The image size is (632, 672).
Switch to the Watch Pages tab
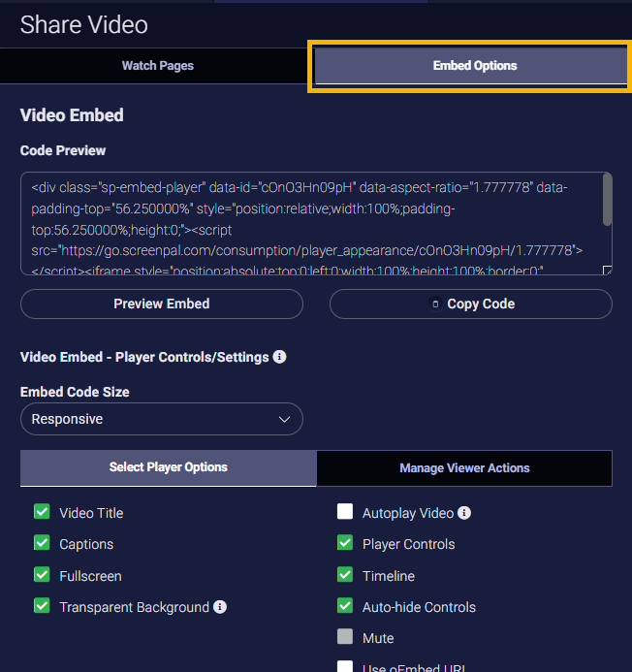(x=157, y=66)
